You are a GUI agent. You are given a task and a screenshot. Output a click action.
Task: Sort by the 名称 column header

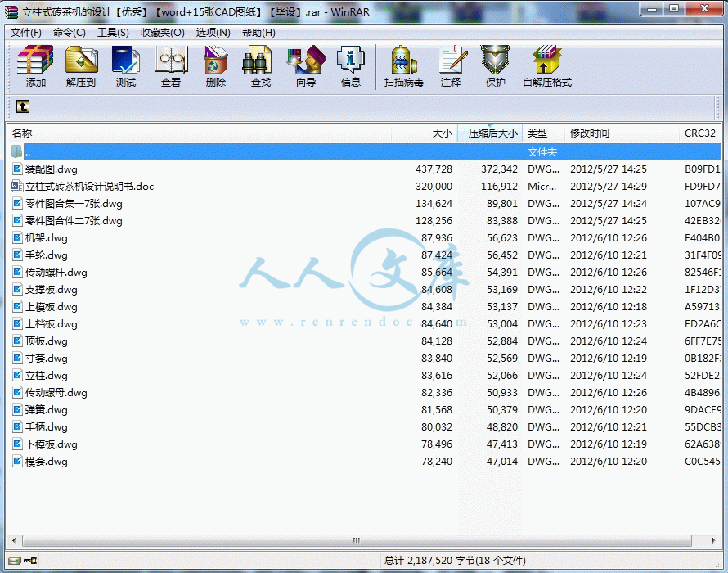coord(200,133)
